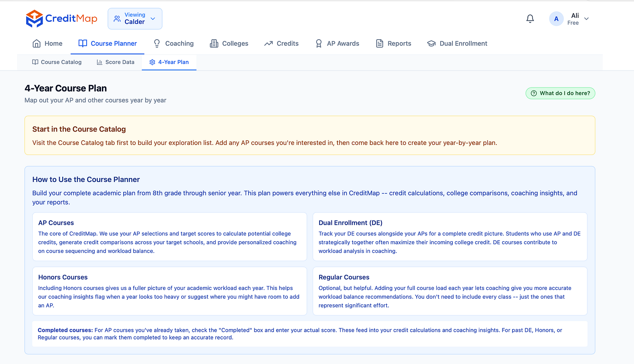Click the 4-Year Plan gear icon
634x364 pixels.
(152, 62)
